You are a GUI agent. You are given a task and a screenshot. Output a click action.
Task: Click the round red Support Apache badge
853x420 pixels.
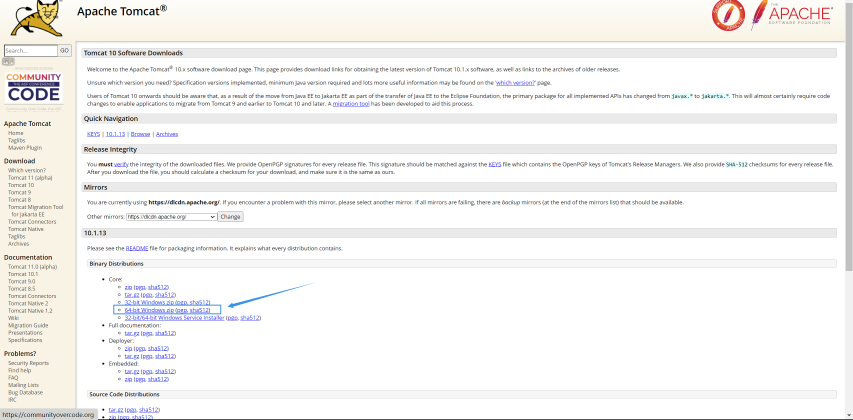(x=728, y=15)
